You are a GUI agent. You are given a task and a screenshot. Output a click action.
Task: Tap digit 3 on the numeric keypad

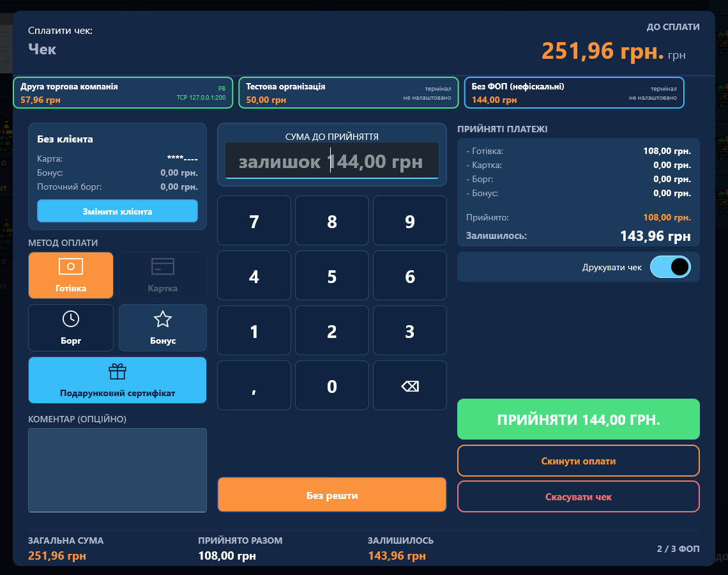(409, 331)
